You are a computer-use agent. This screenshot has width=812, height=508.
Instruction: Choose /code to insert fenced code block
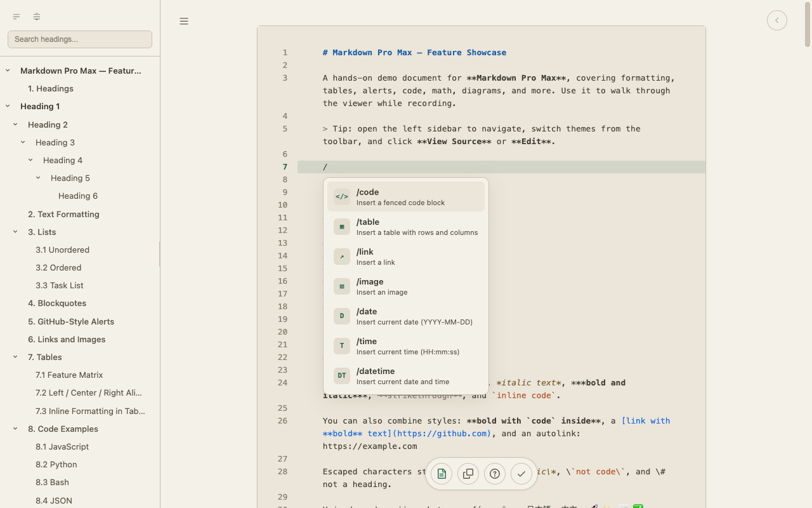(x=406, y=197)
